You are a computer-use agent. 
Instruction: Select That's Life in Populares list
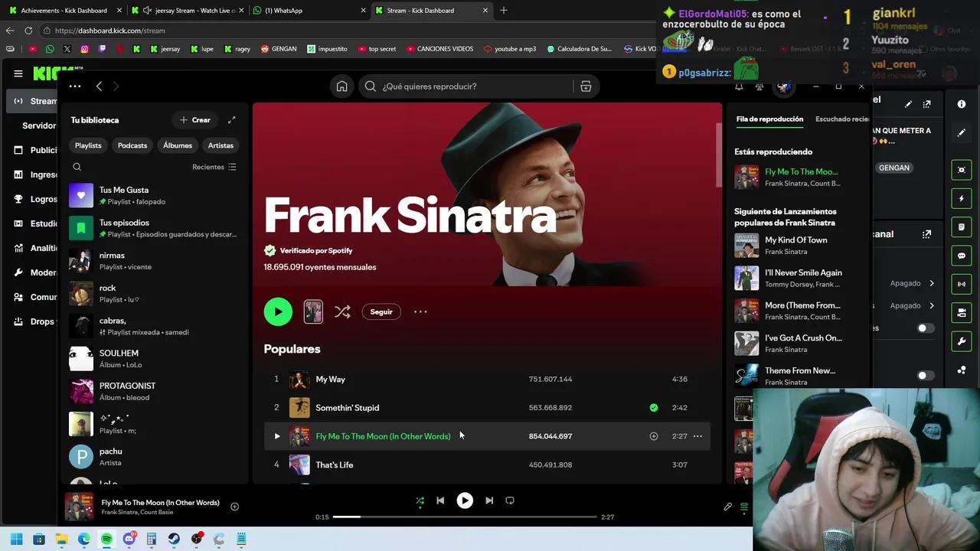click(335, 465)
